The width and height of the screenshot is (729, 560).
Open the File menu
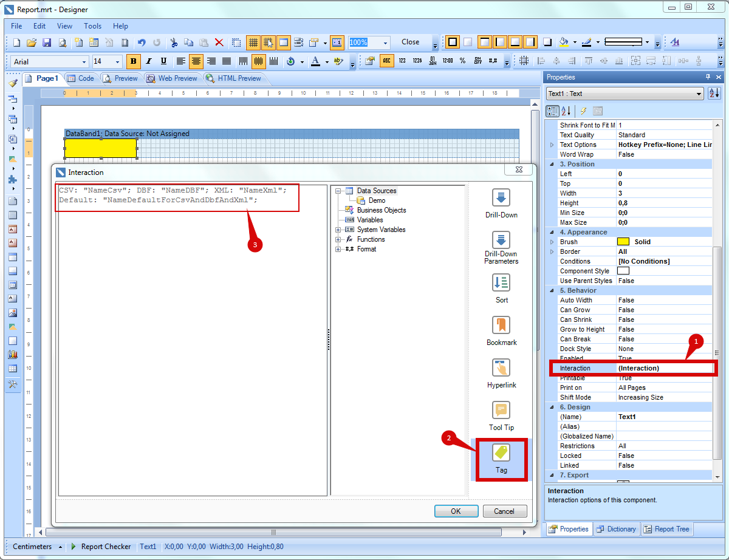tap(16, 26)
